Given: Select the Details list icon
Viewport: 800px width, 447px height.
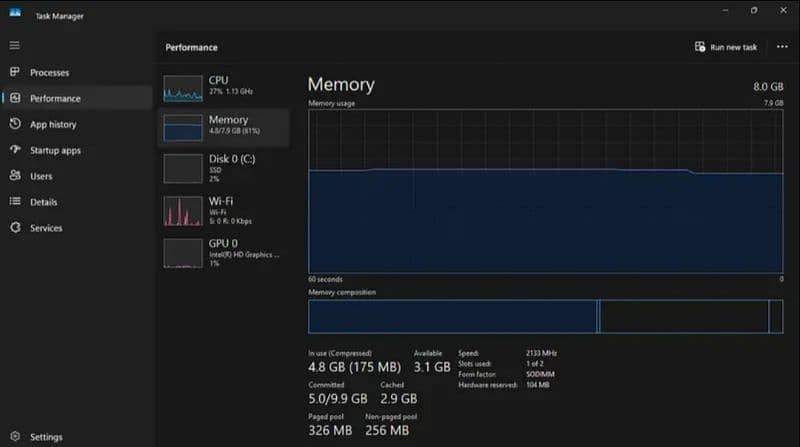Looking at the screenshot, I should click(15, 202).
